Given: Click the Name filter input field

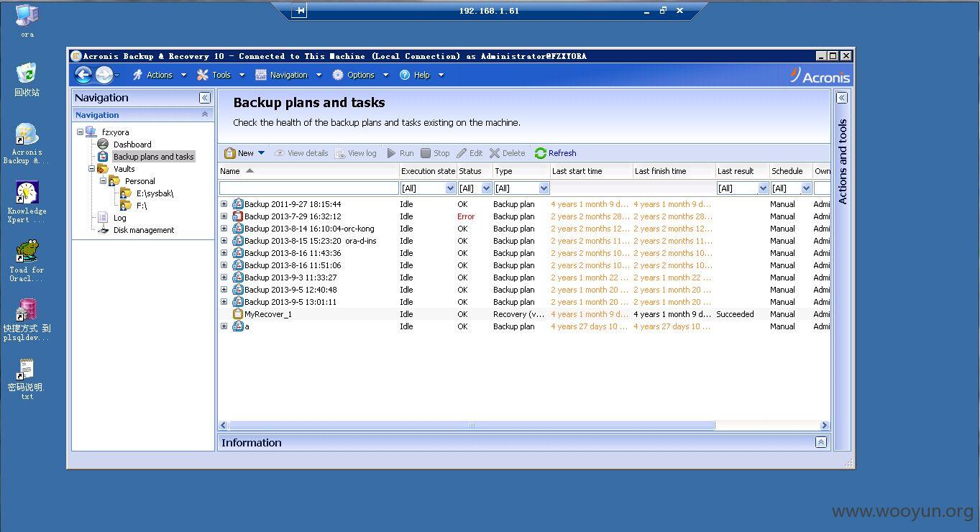Looking at the screenshot, I should pos(308,188).
